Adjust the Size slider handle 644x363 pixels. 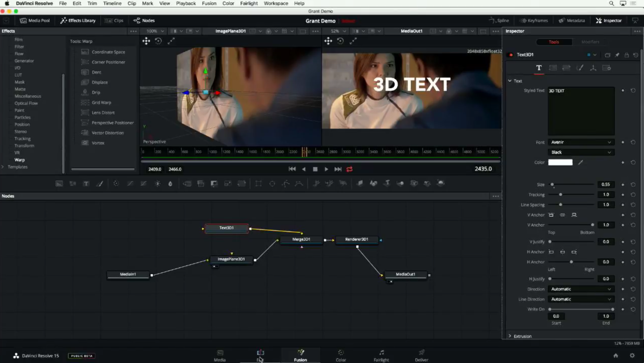click(x=552, y=185)
